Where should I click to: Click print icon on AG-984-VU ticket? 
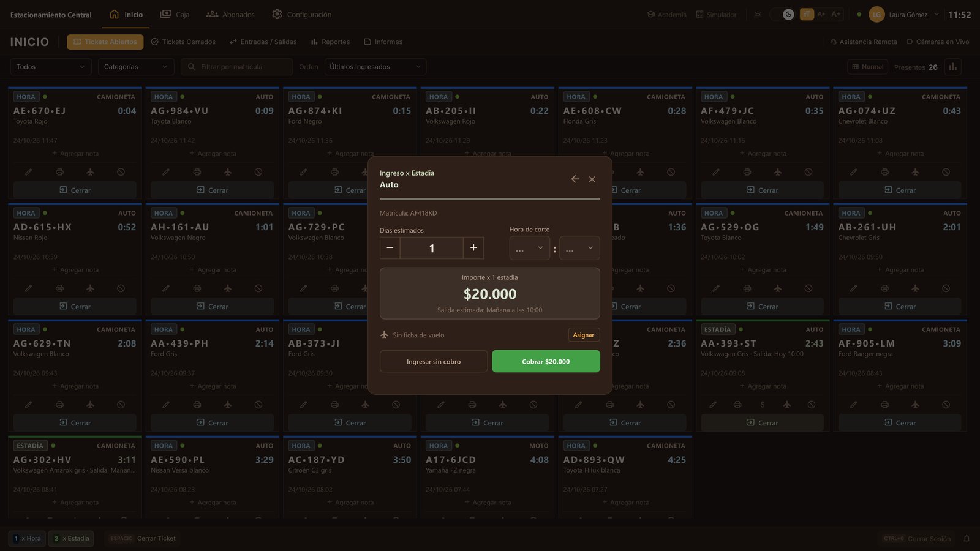(x=197, y=172)
